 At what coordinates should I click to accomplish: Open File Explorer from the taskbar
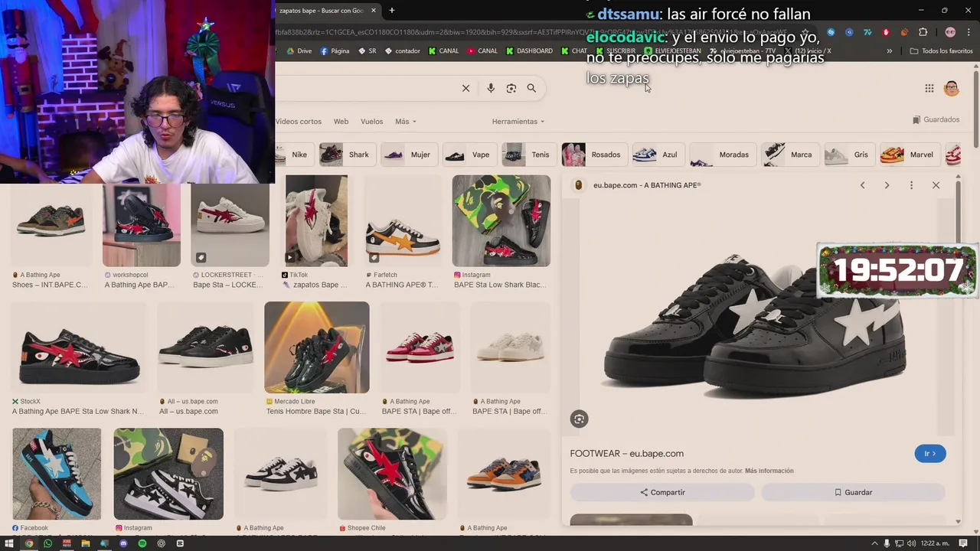pos(86,543)
